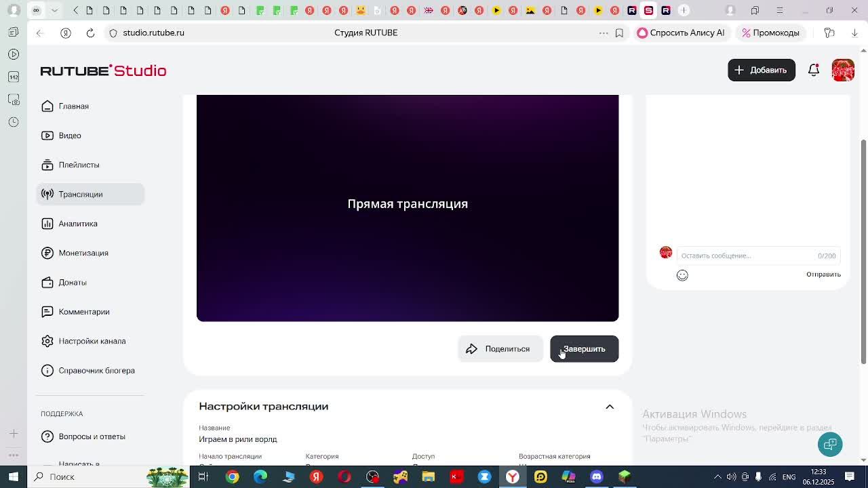Go to Главная in sidebar

pyautogui.click(x=90, y=106)
